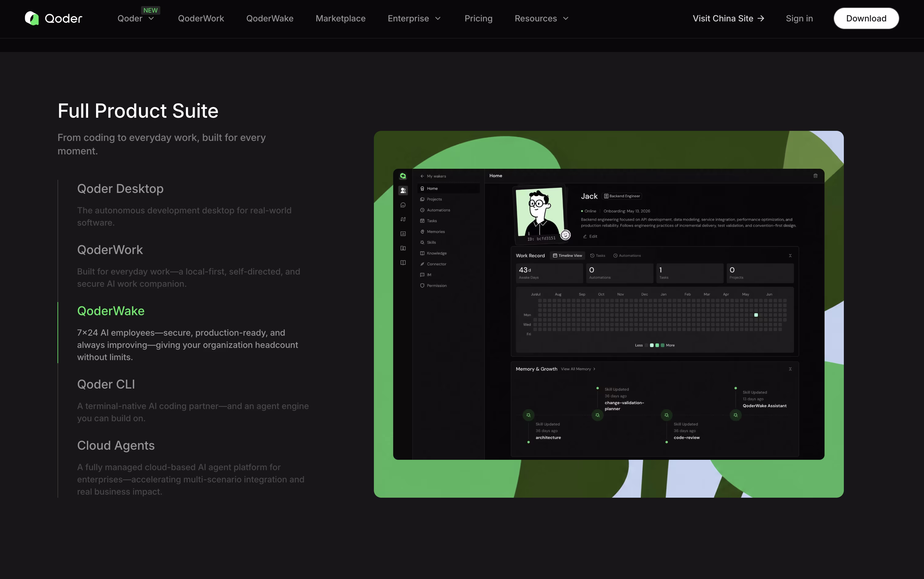924x579 pixels.
Task: Click the skill icon above the architecture entry
Action: pyautogui.click(x=528, y=415)
